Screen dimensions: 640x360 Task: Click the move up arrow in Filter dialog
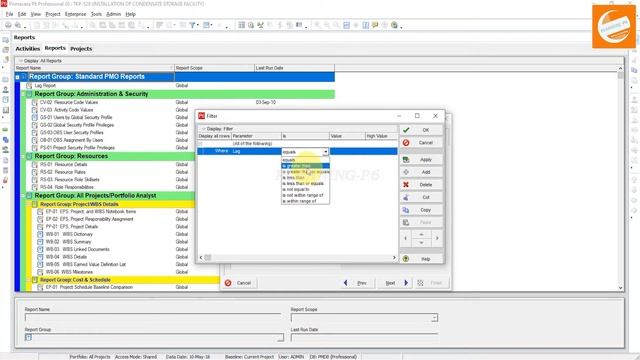tap(421, 234)
